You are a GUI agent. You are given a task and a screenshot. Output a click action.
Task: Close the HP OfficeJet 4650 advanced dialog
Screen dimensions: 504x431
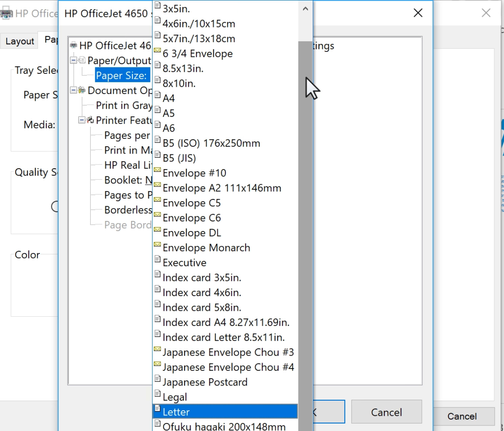[418, 13]
